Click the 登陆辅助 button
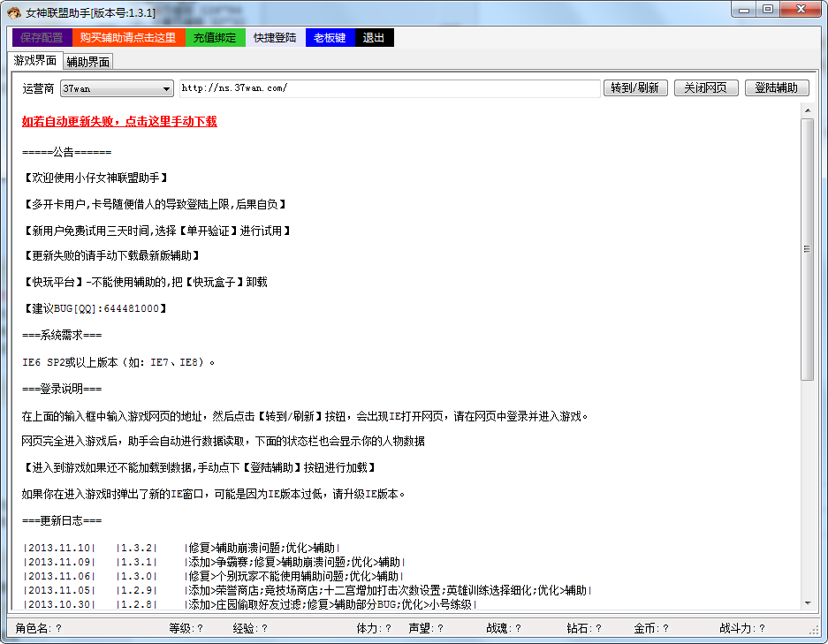This screenshot has width=828, height=644. pyautogui.click(x=777, y=87)
